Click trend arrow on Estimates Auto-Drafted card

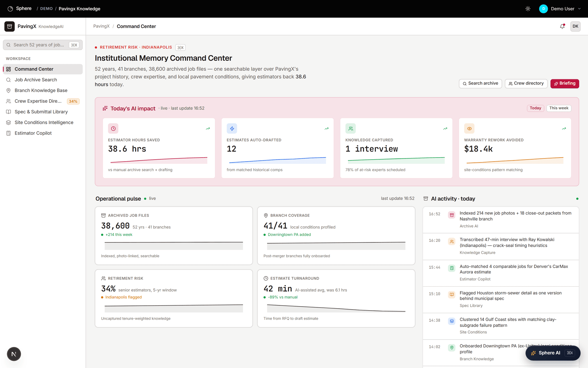tap(326, 129)
